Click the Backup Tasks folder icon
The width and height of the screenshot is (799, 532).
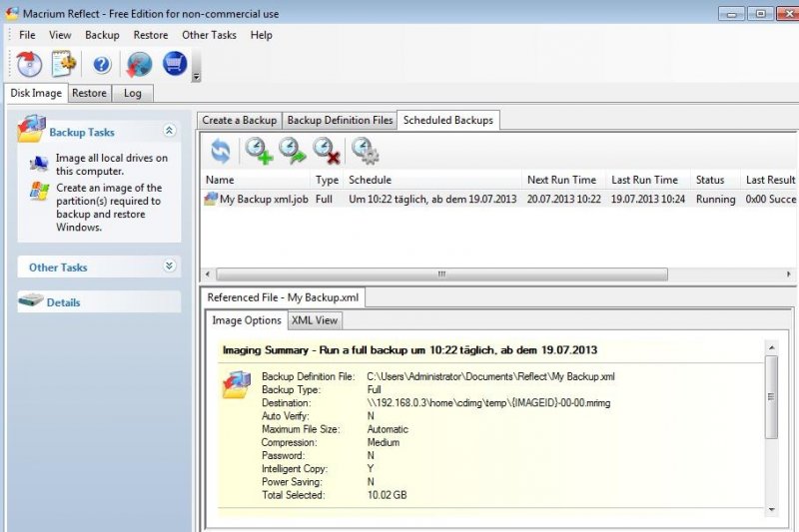(31, 129)
